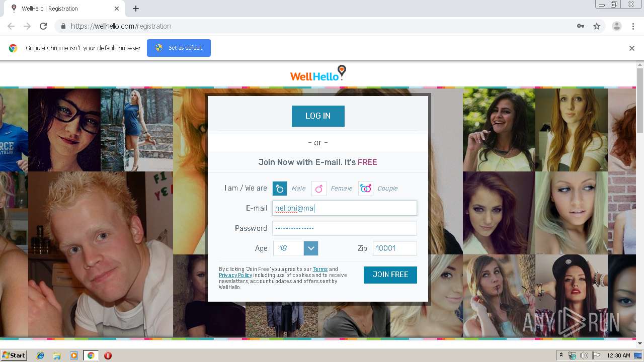Focus the Password input field
The width and height of the screenshot is (644, 362).
tap(345, 228)
